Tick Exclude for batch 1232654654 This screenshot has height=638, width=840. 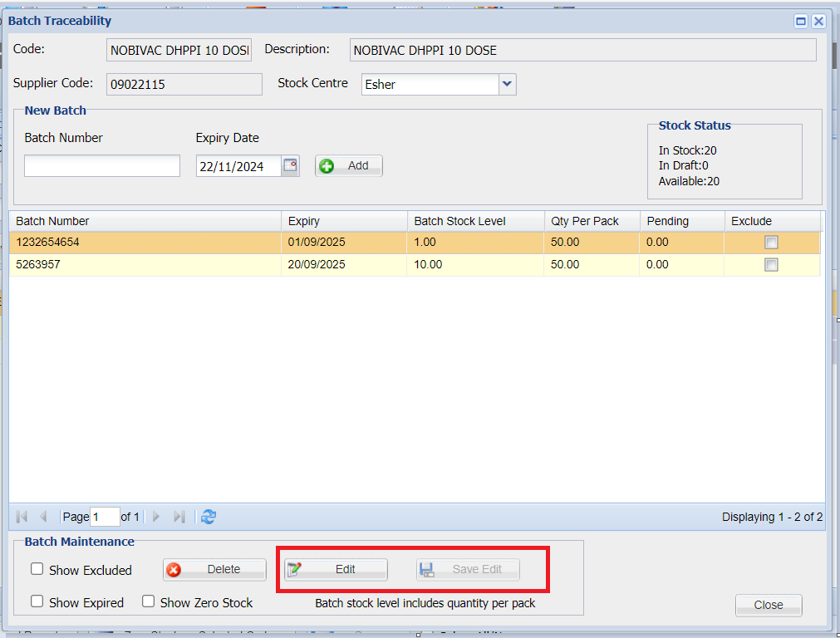[x=771, y=242]
